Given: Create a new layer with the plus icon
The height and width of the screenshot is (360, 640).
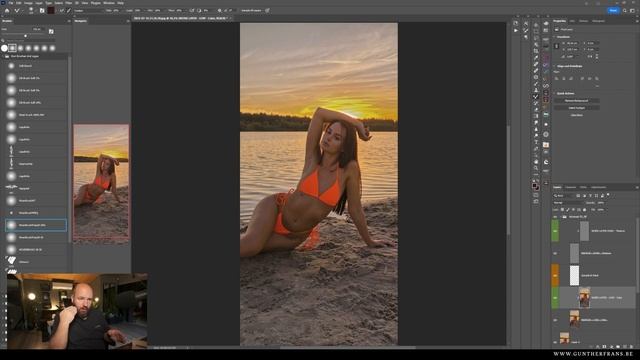Looking at the screenshot, I should coord(625,347).
